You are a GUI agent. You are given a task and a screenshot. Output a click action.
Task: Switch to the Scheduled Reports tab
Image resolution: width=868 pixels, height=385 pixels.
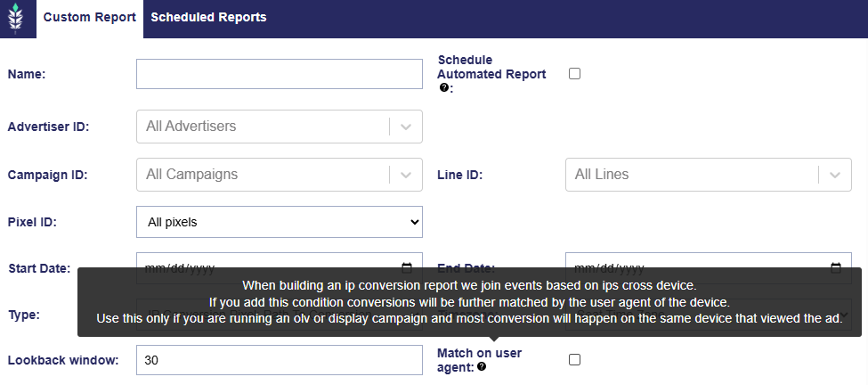tap(208, 17)
